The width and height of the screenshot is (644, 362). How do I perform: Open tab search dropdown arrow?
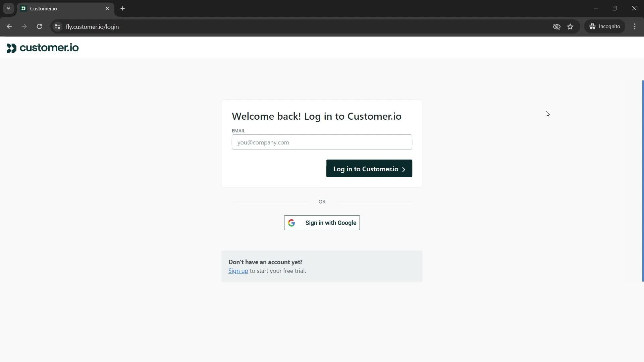[x=8, y=8]
